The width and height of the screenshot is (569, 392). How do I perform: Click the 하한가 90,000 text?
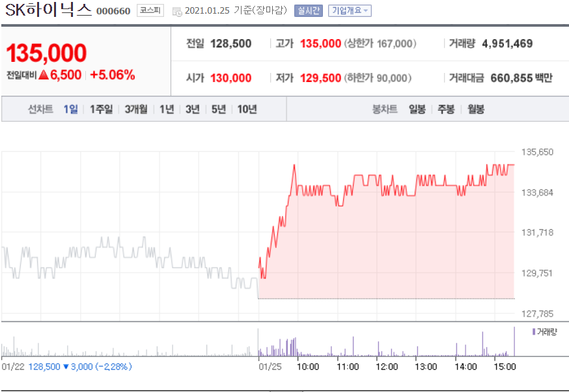click(x=378, y=77)
